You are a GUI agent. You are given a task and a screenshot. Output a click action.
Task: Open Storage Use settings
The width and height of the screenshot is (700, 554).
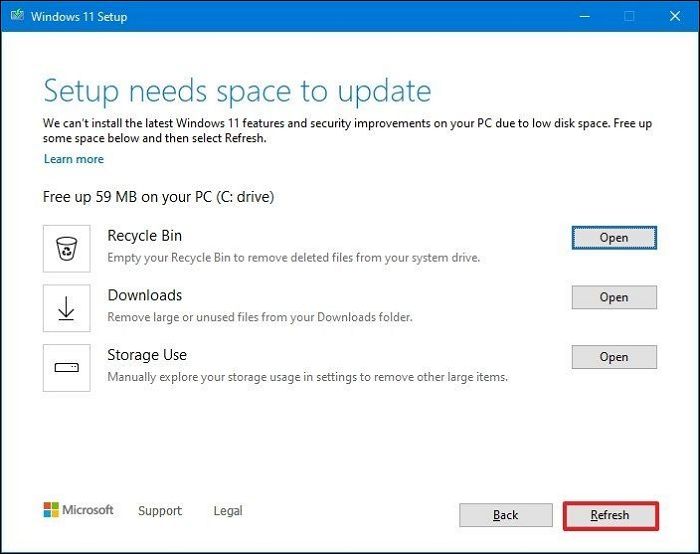coord(614,357)
